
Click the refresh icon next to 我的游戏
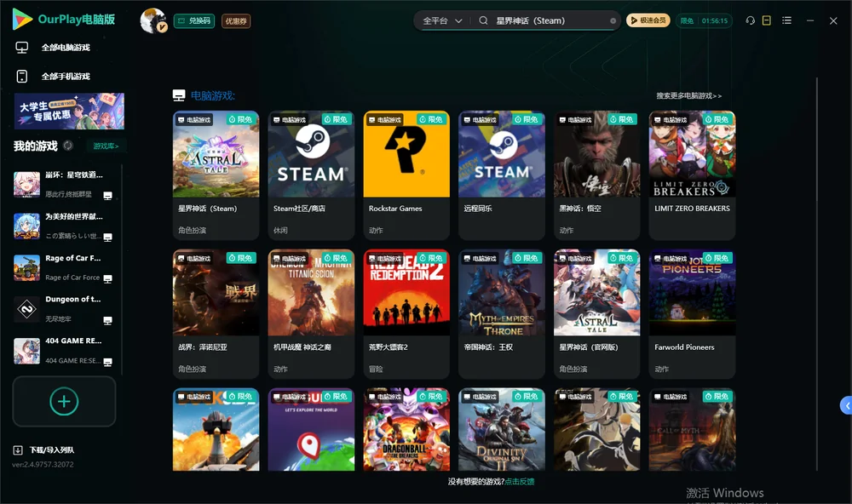[x=68, y=146]
